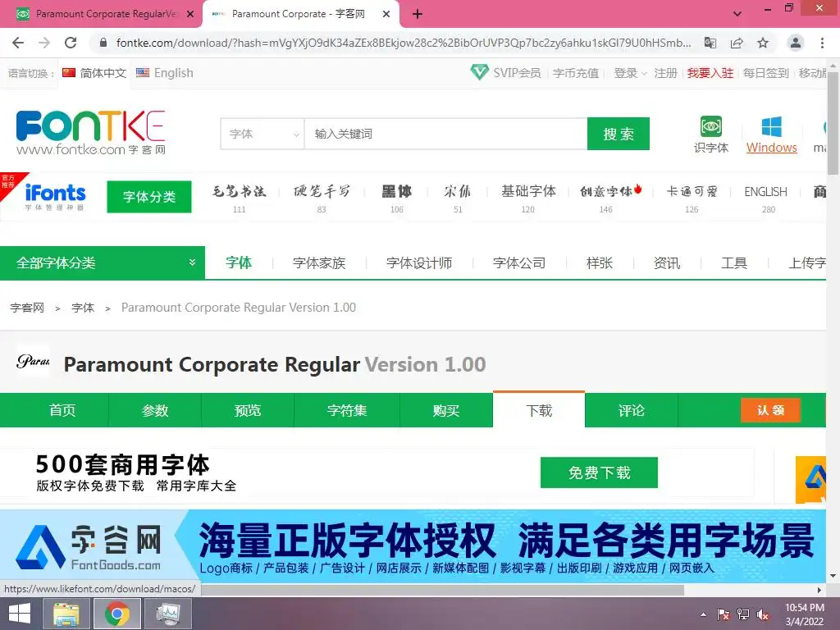The image size is (840, 630).
Task: Open File Explorer from taskbar
Action: [66, 614]
